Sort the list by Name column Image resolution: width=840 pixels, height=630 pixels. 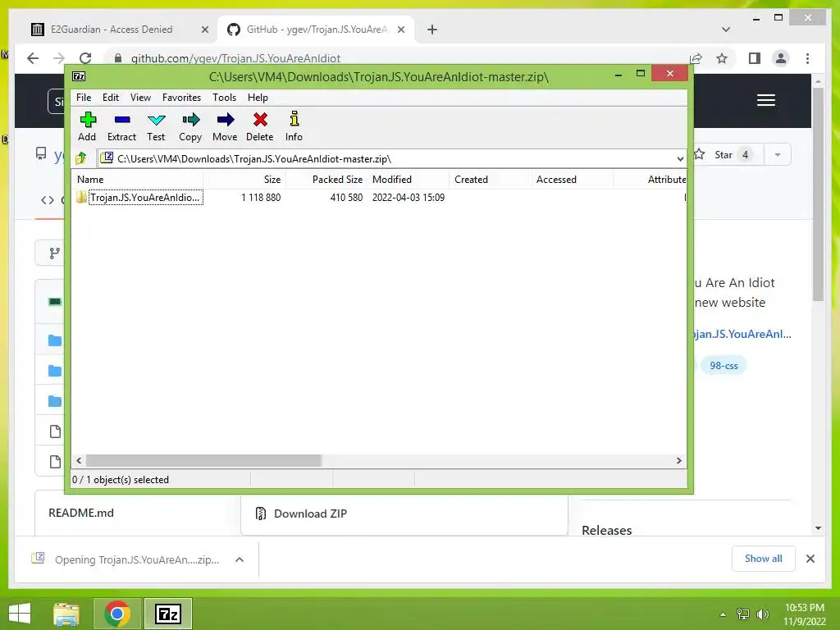[138, 180]
